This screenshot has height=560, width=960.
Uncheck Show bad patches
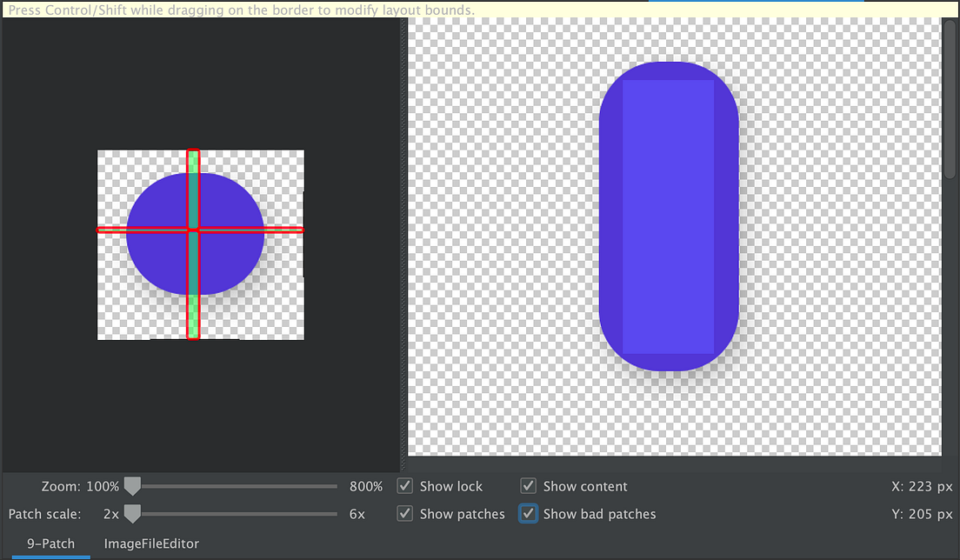pyautogui.click(x=528, y=514)
